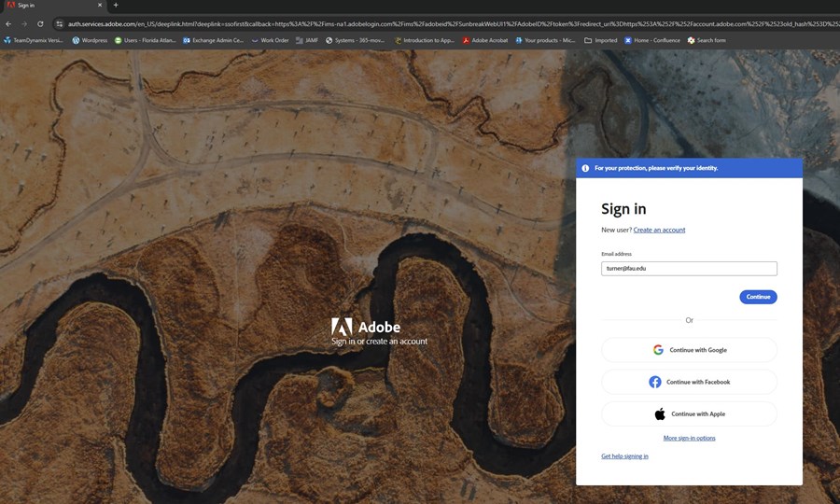Click Get help signing in link
This screenshot has height=504, width=840.
point(624,456)
